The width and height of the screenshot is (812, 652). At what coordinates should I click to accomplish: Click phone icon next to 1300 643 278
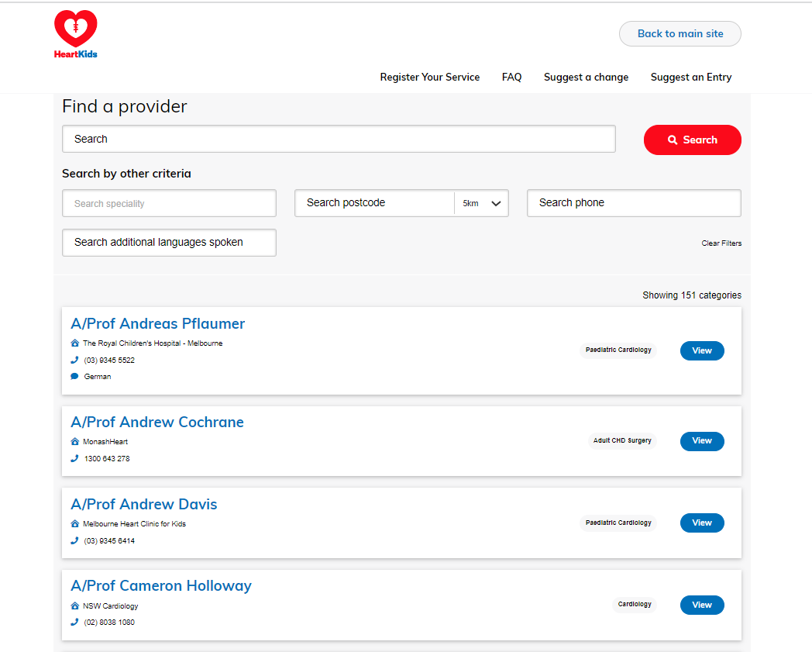[74, 458]
